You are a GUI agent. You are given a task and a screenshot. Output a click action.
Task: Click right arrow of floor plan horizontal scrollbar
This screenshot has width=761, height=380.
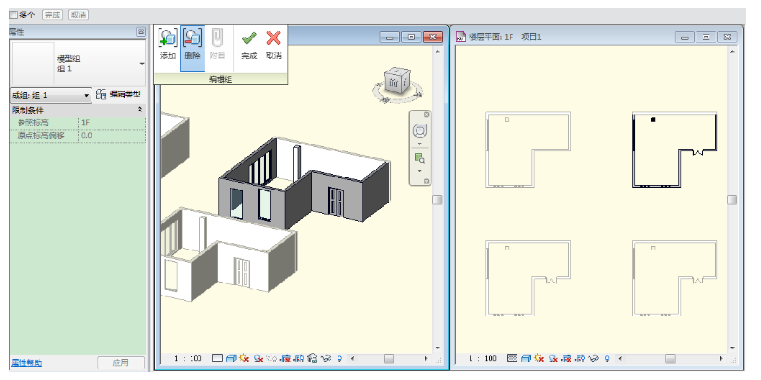722,359
